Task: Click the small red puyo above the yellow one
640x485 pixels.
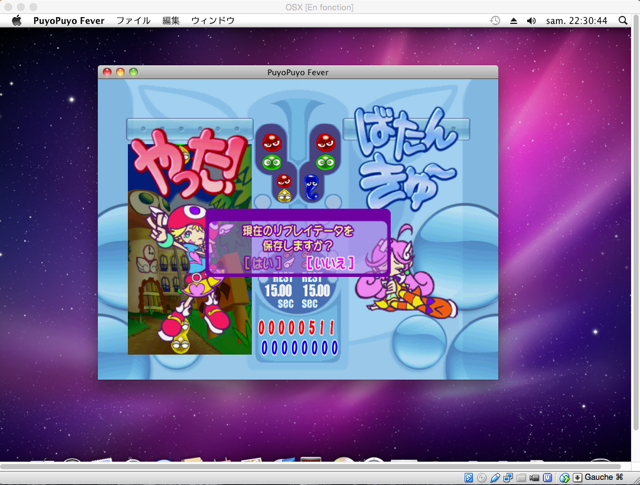Action: point(284,181)
